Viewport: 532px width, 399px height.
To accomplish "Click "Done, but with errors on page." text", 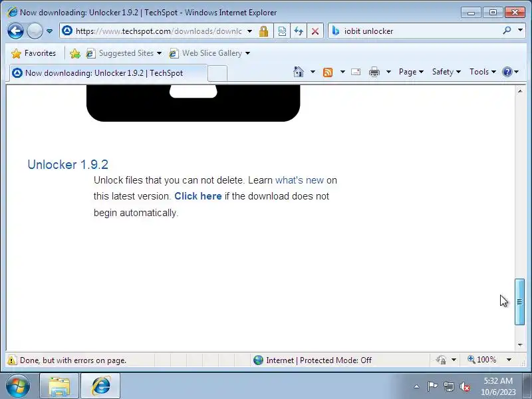I will (x=73, y=360).
